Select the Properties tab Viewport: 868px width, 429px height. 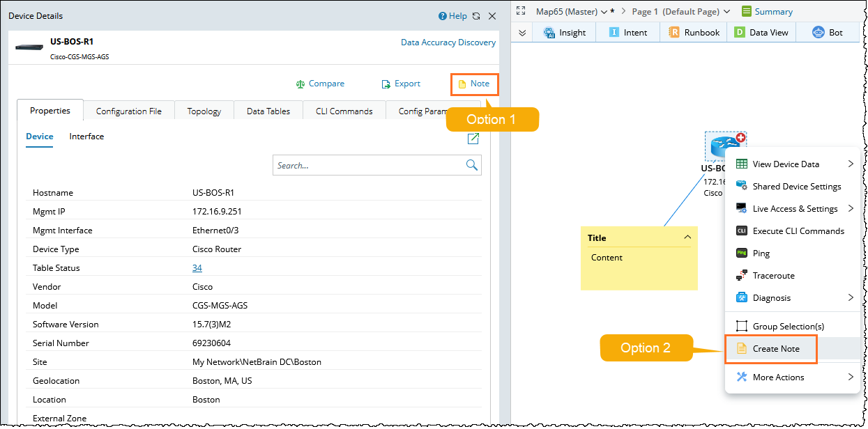click(x=50, y=110)
